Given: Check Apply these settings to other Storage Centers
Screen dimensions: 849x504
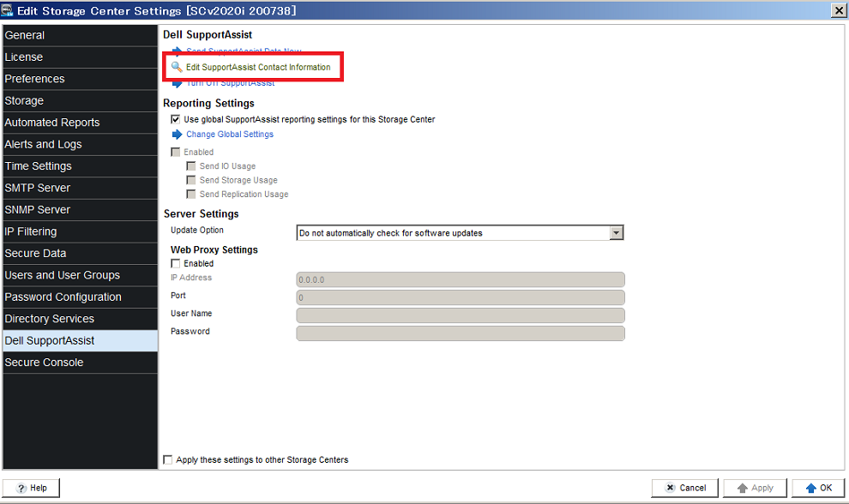Looking at the screenshot, I should [168, 459].
